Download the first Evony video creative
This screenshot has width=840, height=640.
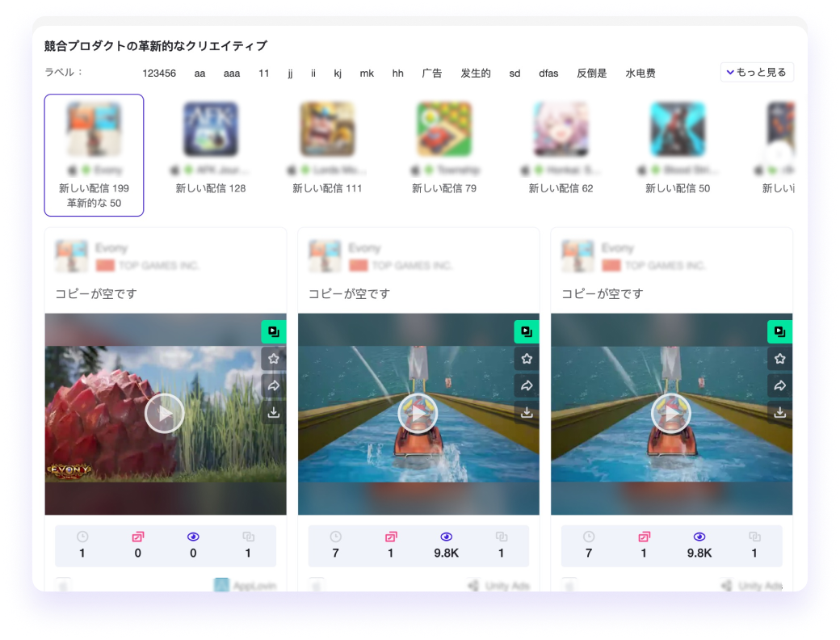(274, 413)
